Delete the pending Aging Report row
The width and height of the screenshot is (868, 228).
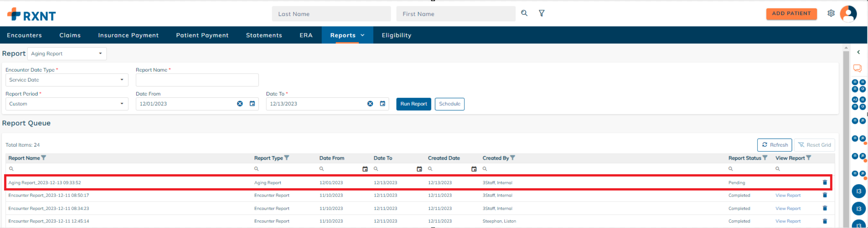pyautogui.click(x=824, y=182)
